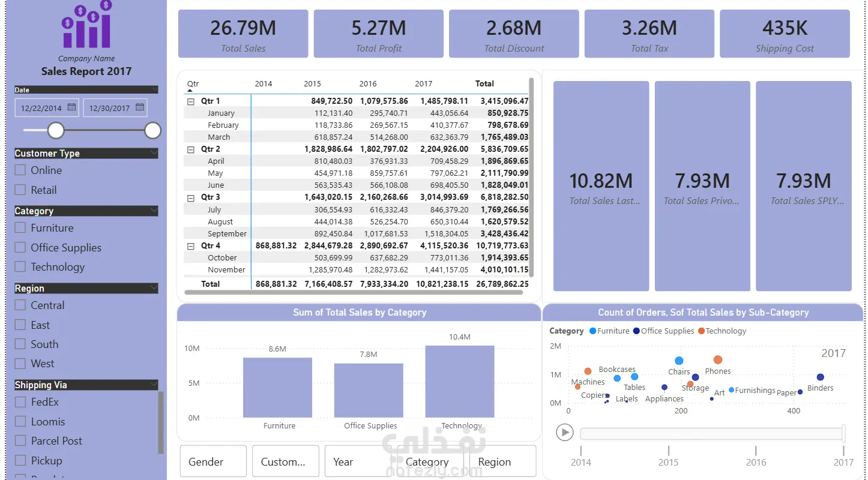Open the Date slicer dropdown chevron

[155, 89]
